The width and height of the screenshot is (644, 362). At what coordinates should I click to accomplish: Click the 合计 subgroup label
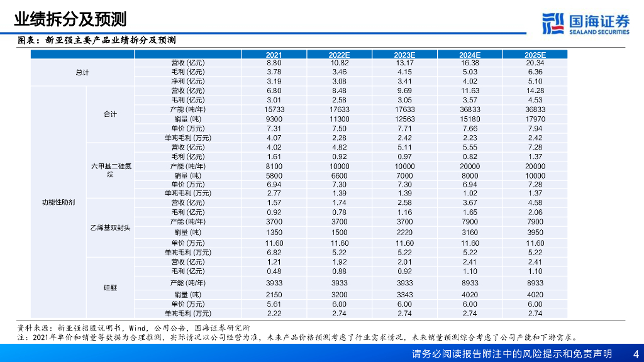110,114
